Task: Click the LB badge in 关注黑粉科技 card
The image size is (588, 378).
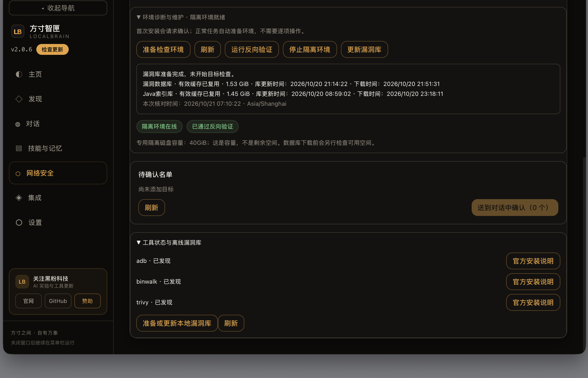Action: [22, 282]
